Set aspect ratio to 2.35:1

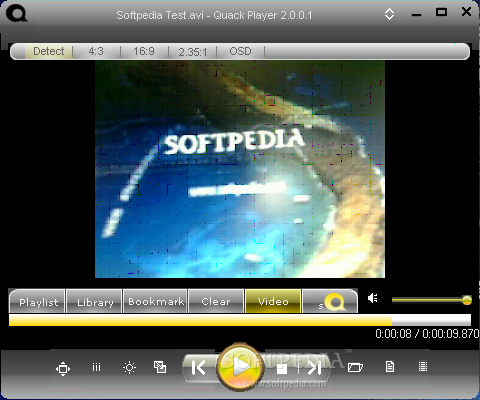pos(192,52)
